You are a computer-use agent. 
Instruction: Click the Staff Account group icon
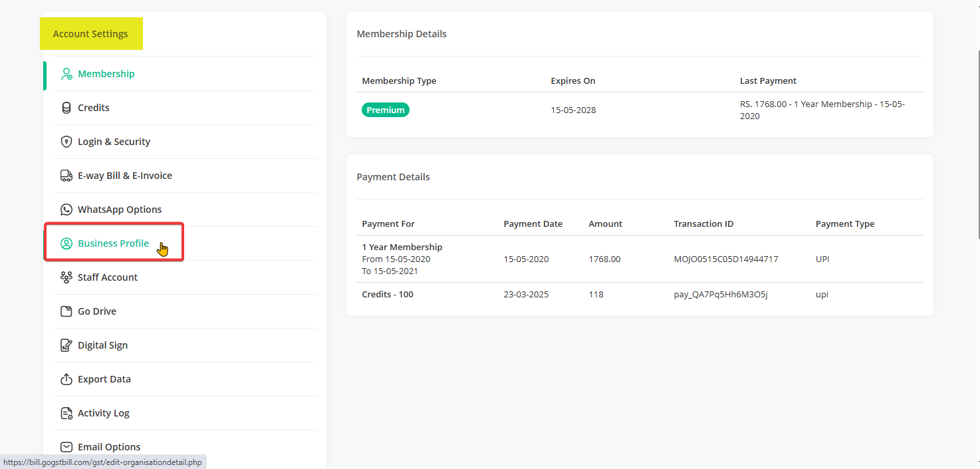pyautogui.click(x=66, y=277)
